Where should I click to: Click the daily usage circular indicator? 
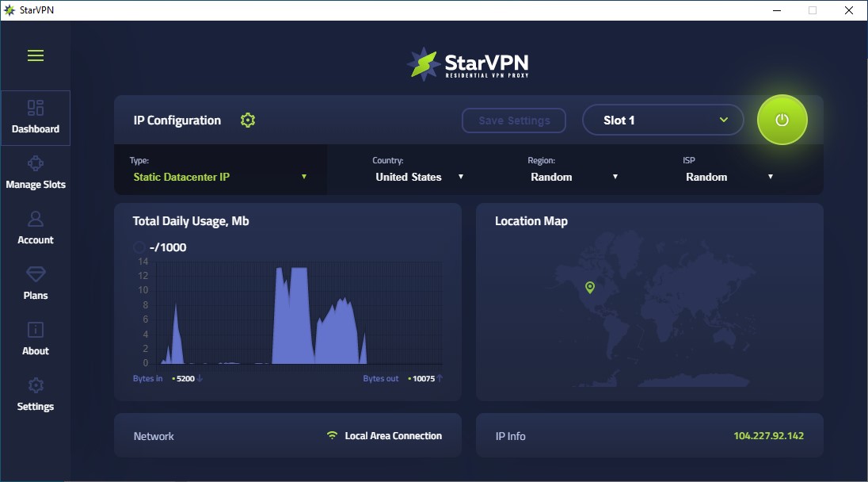pyautogui.click(x=139, y=247)
